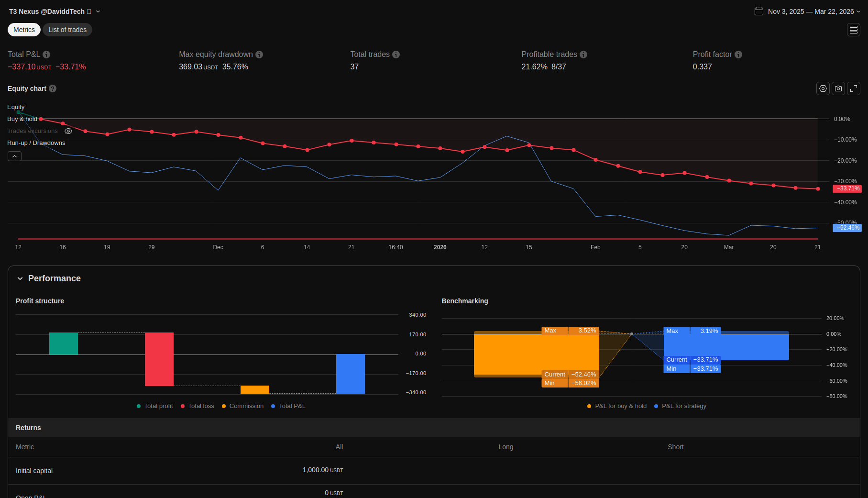The image size is (868, 498).
Task: Switch to the List of trades tab
Action: pos(67,30)
